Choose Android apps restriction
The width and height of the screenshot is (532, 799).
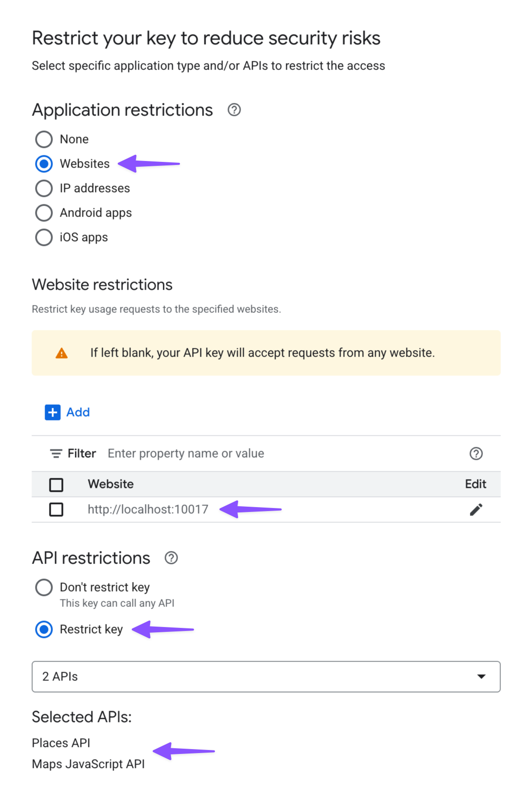44,213
